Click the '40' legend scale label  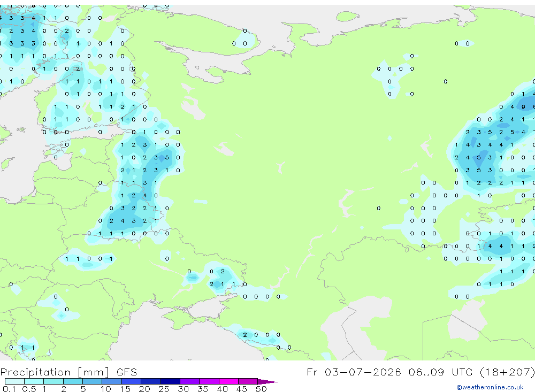[223, 389]
